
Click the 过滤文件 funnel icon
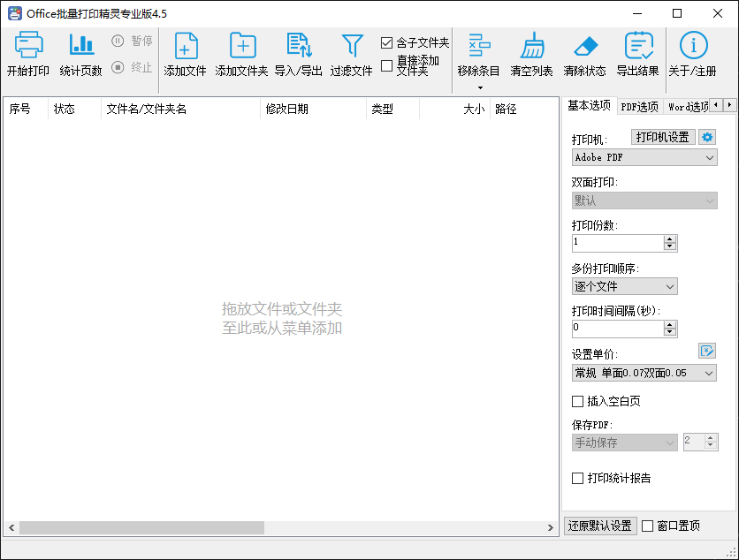(352, 45)
